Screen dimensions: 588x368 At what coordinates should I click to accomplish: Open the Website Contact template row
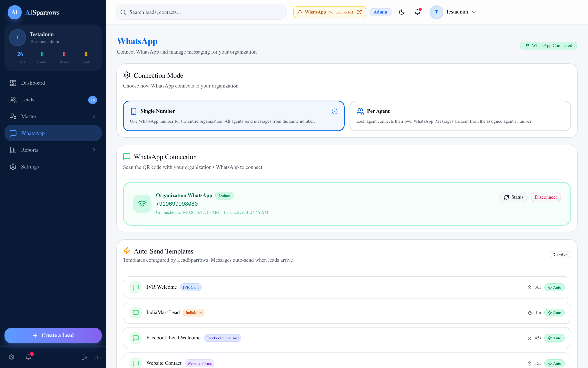coord(347,361)
